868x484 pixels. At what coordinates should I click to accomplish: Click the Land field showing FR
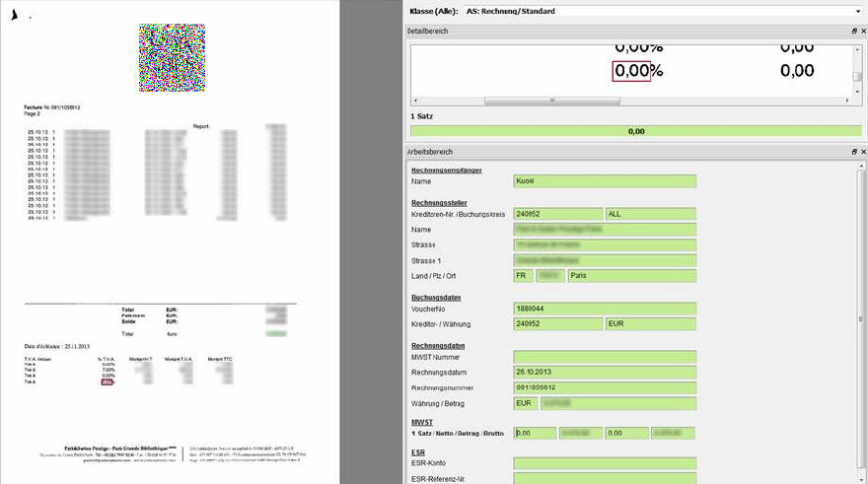coord(523,275)
